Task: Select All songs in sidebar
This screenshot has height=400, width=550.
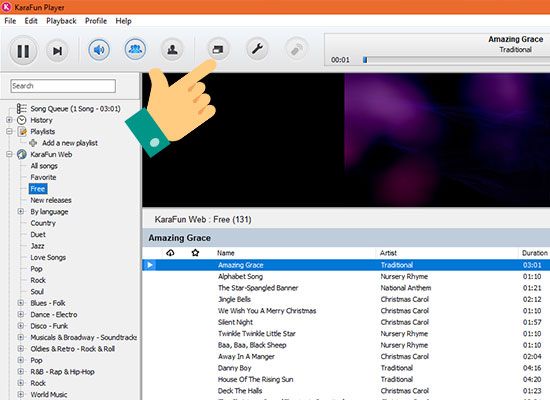Action: tap(44, 166)
